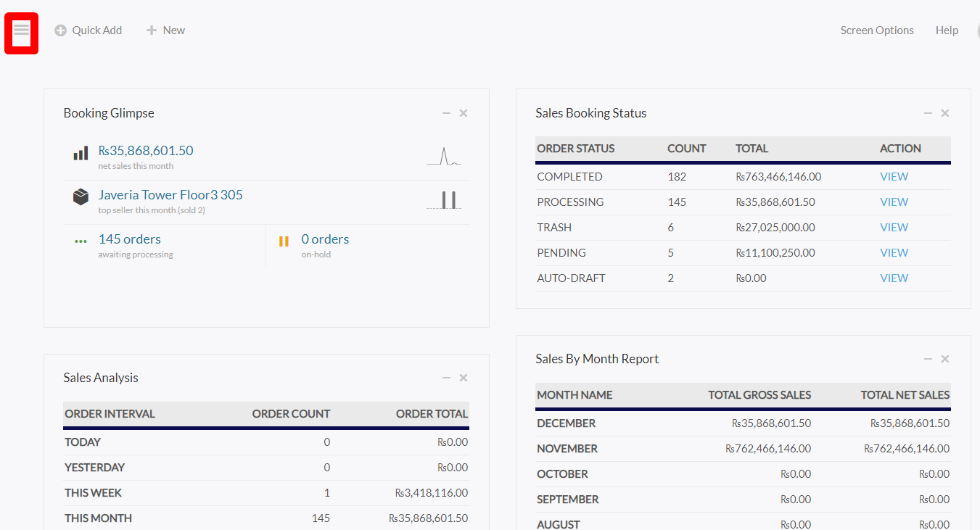The height and width of the screenshot is (530, 980).
Task: Click the Quick Add plus-circle icon
Action: click(61, 30)
